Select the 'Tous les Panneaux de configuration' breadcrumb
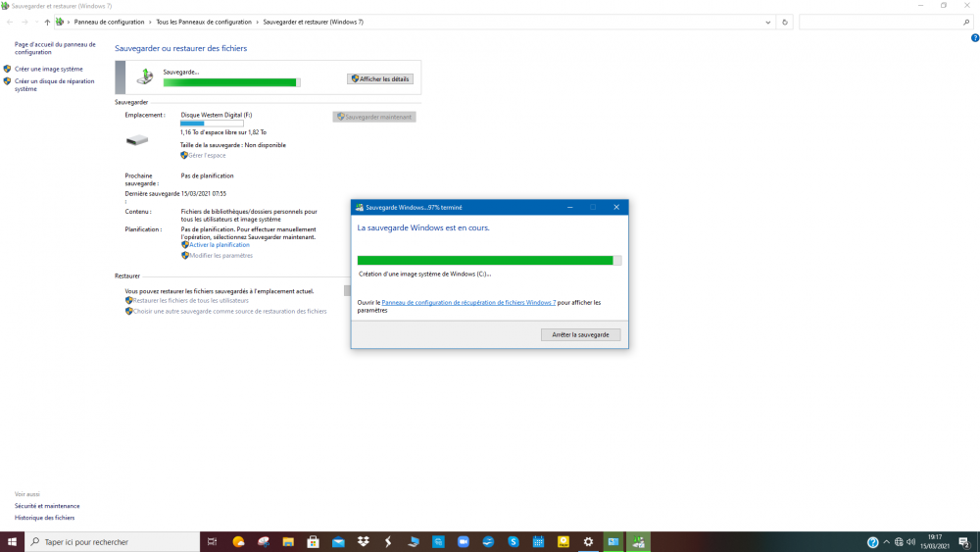The width and height of the screenshot is (980, 552). pos(204,22)
